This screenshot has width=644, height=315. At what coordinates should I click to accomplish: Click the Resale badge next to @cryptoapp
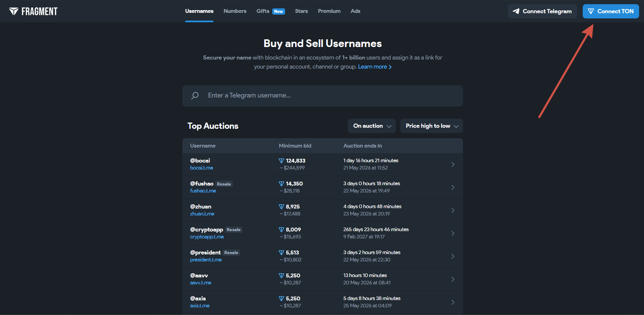pyautogui.click(x=234, y=230)
